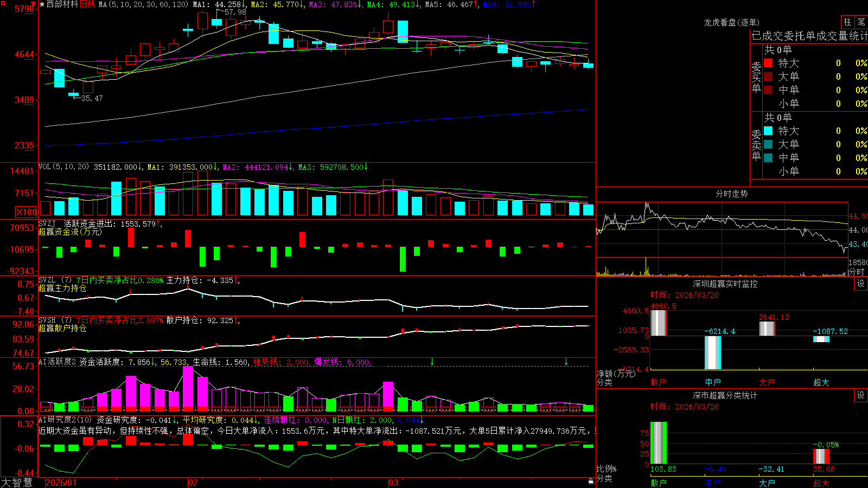Viewport: 868px width, 488px height.
Task: Click the 57.98 high price annotation
Action: click(x=235, y=12)
